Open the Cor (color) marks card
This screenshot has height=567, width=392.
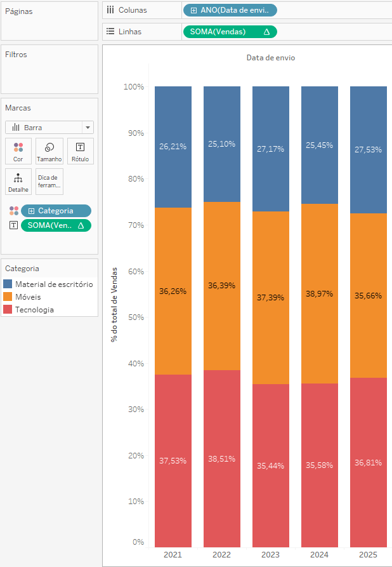tap(18, 151)
